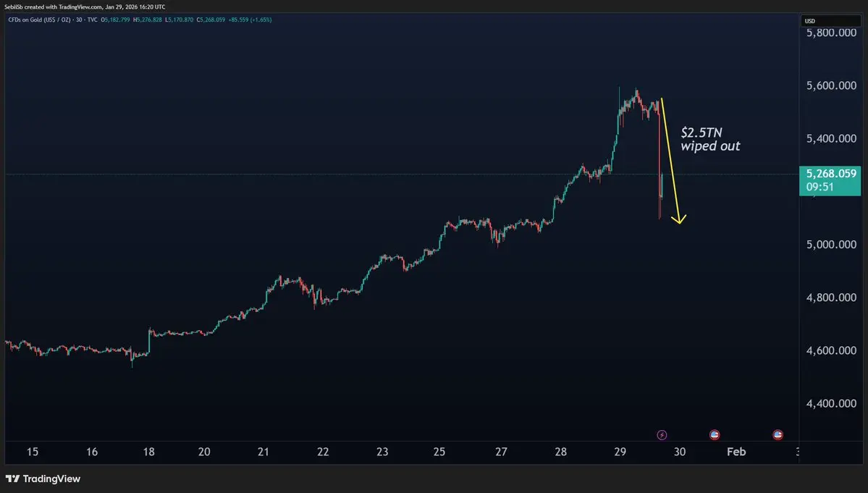This screenshot has height=493, width=868.
Task: Click date 22 on the time axis
Action: click(324, 452)
